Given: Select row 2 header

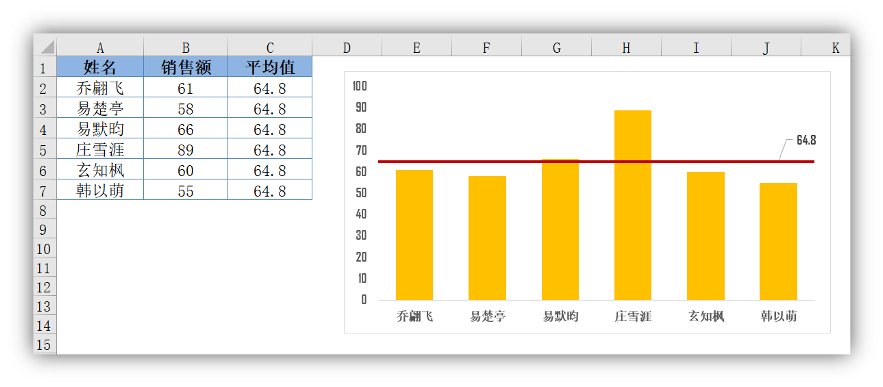Looking at the screenshot, I should (x=45, y=88).
